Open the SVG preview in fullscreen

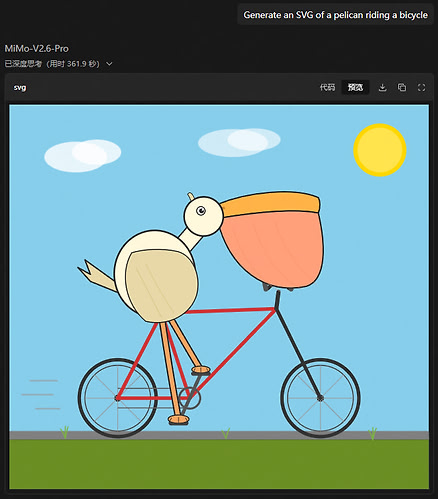(x=421, y=87)
